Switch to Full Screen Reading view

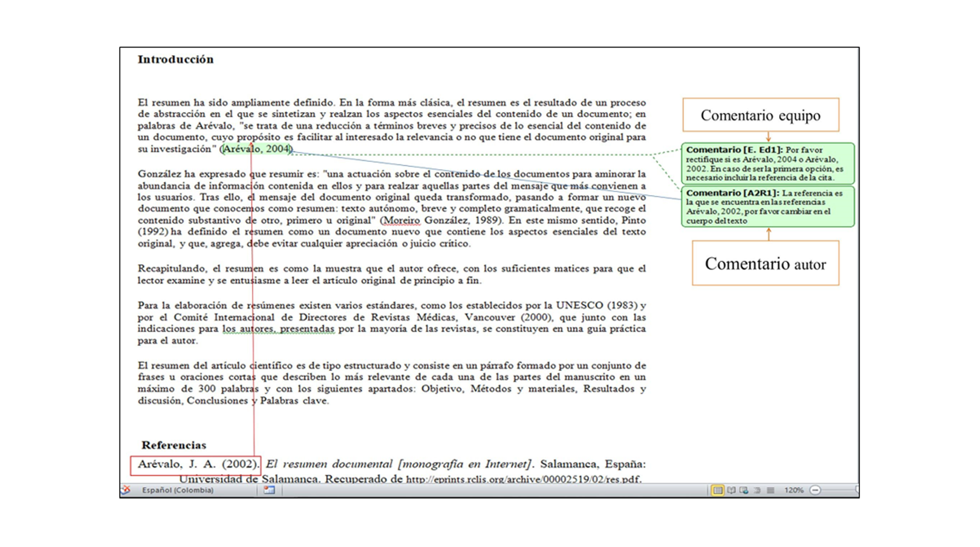731,490
